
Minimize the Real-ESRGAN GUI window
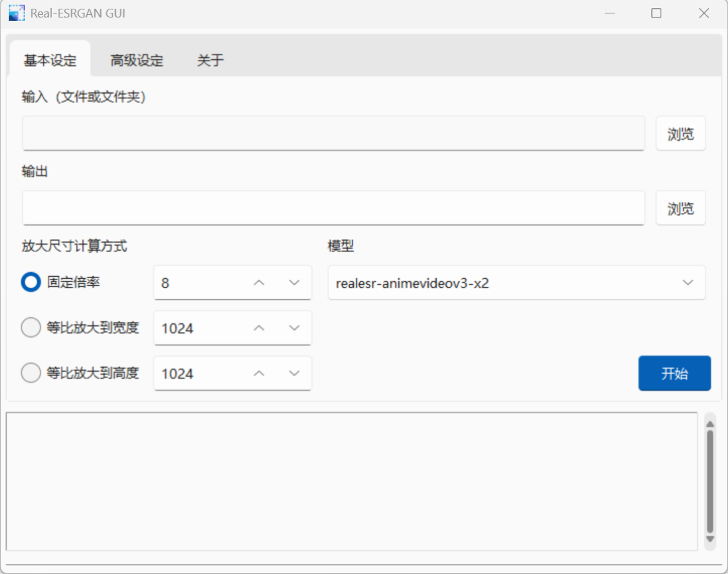[610, 13]
